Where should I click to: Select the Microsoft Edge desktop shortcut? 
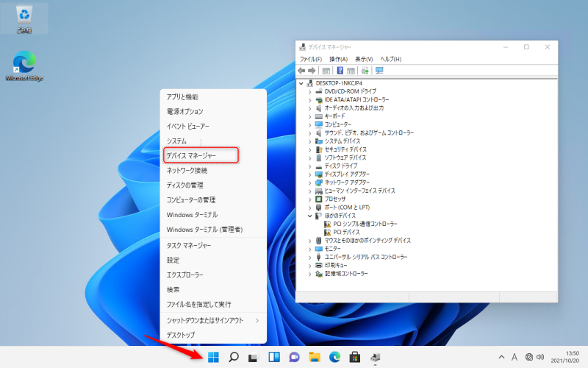24,66
